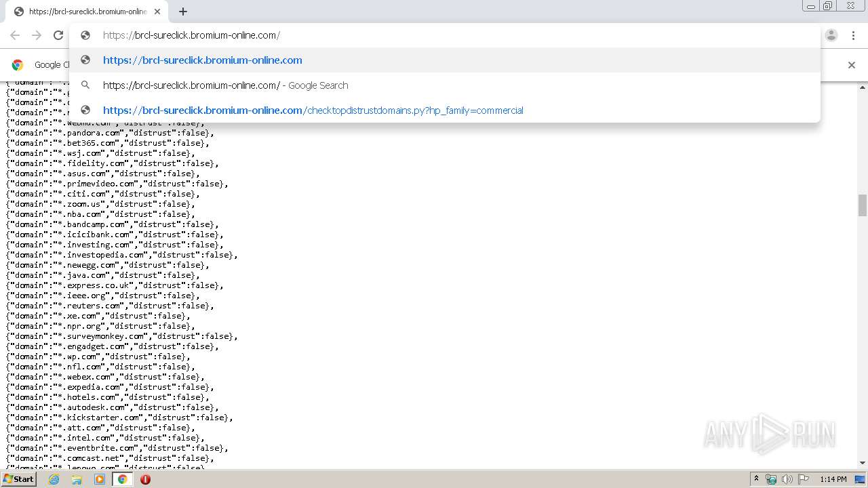The height and width of the screenshot is (488, 868).
Task: Click the asus.com domain line
Action: pyautogui.click(x=102, y=174)
